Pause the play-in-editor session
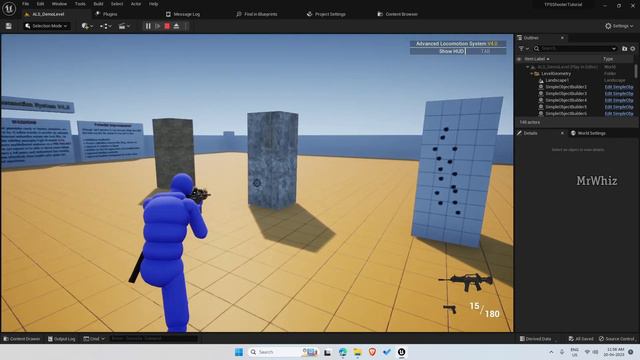 tap(148, 26)
